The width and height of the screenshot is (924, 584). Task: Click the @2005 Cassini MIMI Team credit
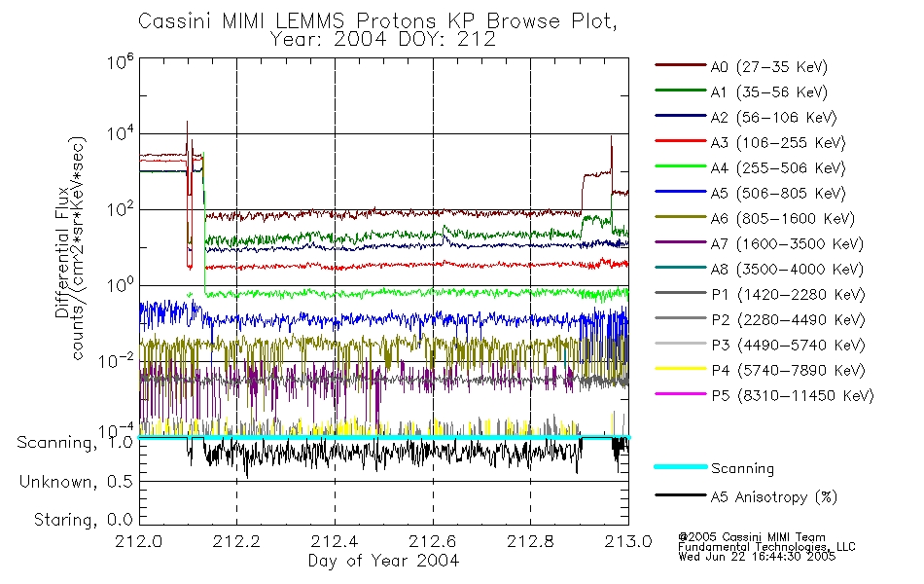(x=752, y=537)
